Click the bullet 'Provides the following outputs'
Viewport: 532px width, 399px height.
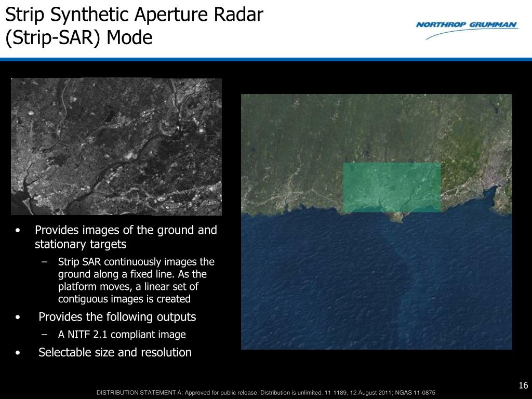click(x=117, y=317)
